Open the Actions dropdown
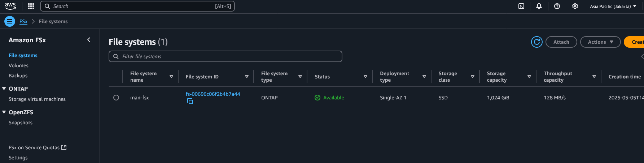This screenshot has height=163, width=644. click(x=600, y=42)
